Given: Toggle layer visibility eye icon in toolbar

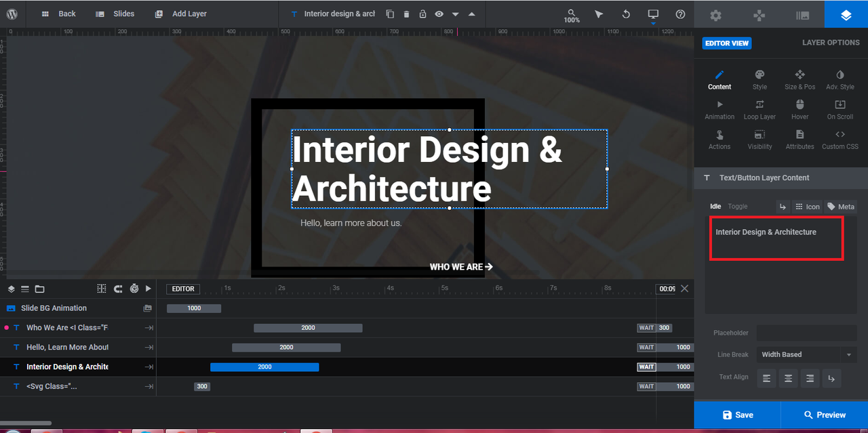Looking at the screenshot, I should point(439,14).
